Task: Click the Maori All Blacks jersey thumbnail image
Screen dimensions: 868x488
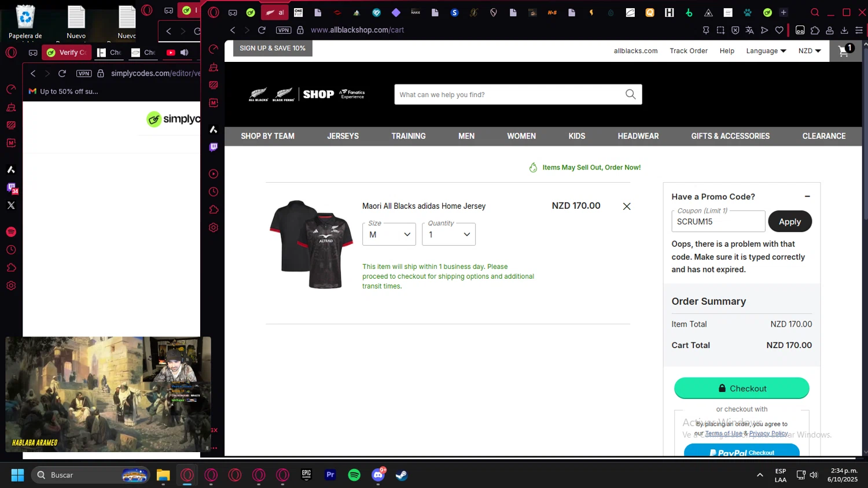Action: 311,244
